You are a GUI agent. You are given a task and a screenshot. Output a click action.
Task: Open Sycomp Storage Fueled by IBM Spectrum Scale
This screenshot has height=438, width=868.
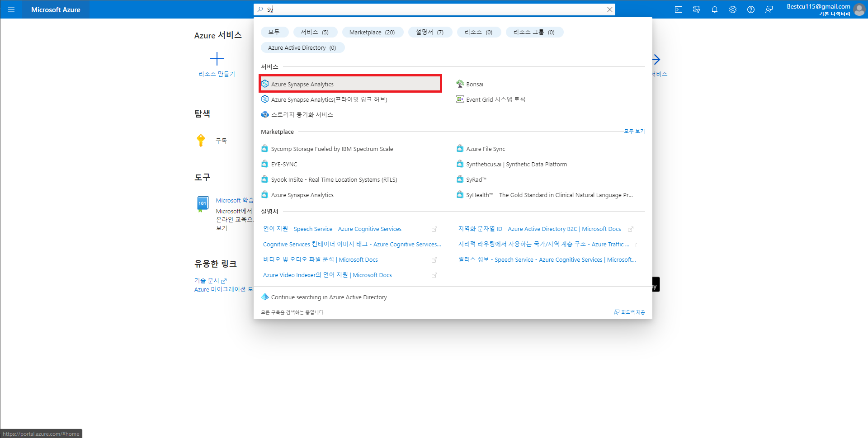[332, 149]
